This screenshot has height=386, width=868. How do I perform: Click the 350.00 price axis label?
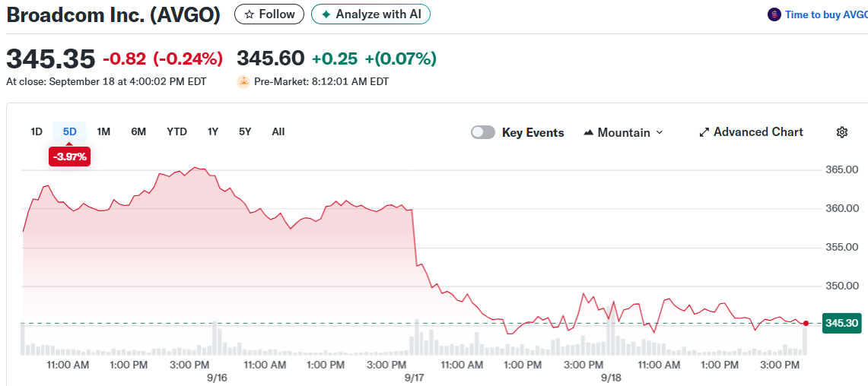click(x=841, y=286)
